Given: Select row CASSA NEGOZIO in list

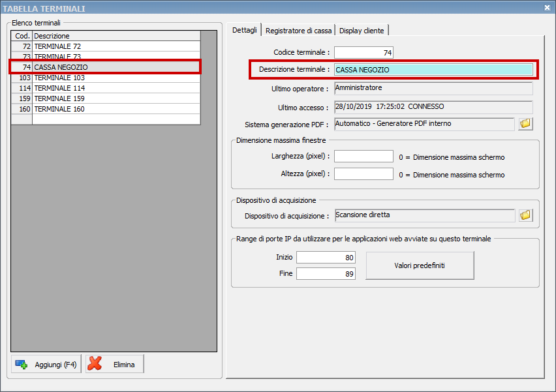Looking at the screenshot, I should tap(106, 67).
